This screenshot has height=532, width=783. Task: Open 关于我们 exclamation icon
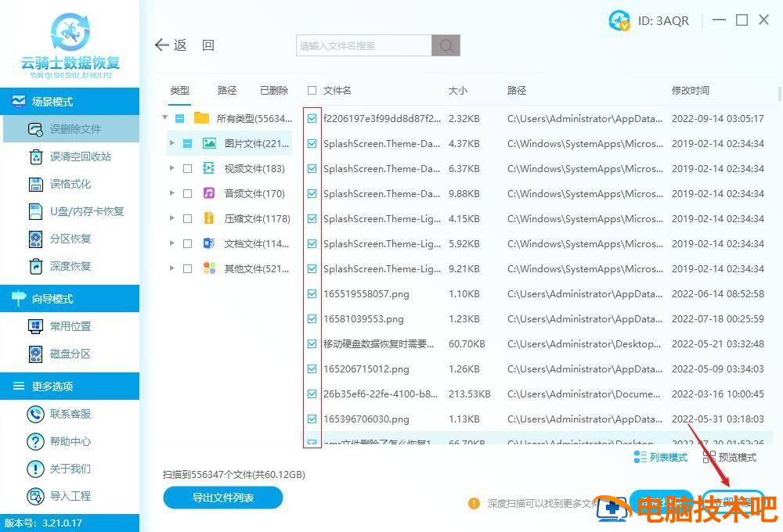(x=35, y=469)
